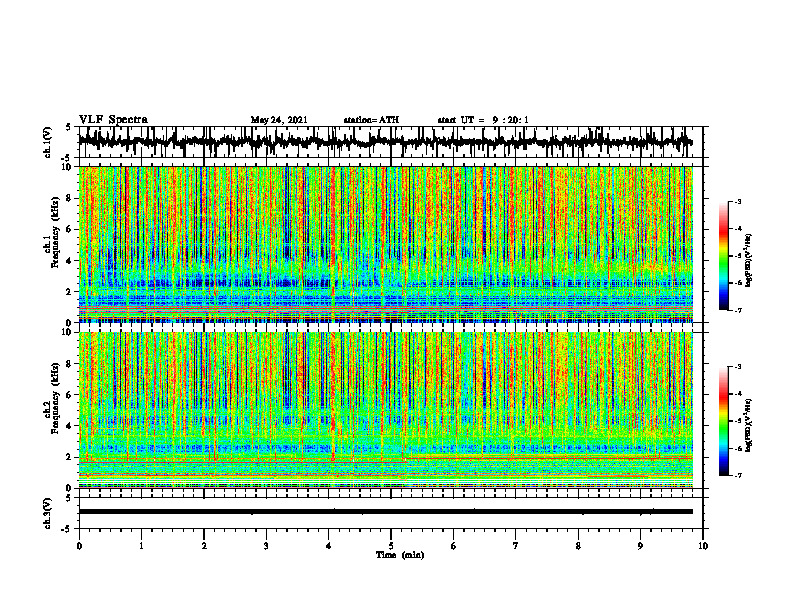
Task: Click the ch.1 colorbar log(PSD) unit label
Action: click(x=750, y=261)
